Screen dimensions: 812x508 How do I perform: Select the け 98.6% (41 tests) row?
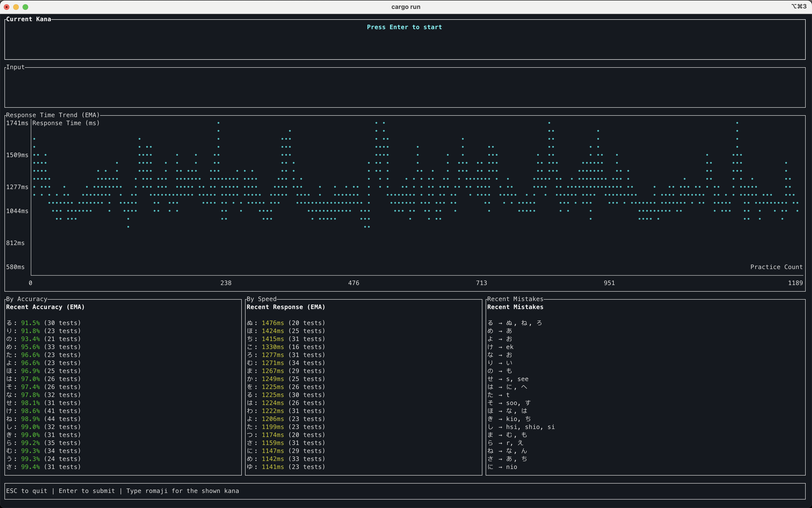[44, 411]
